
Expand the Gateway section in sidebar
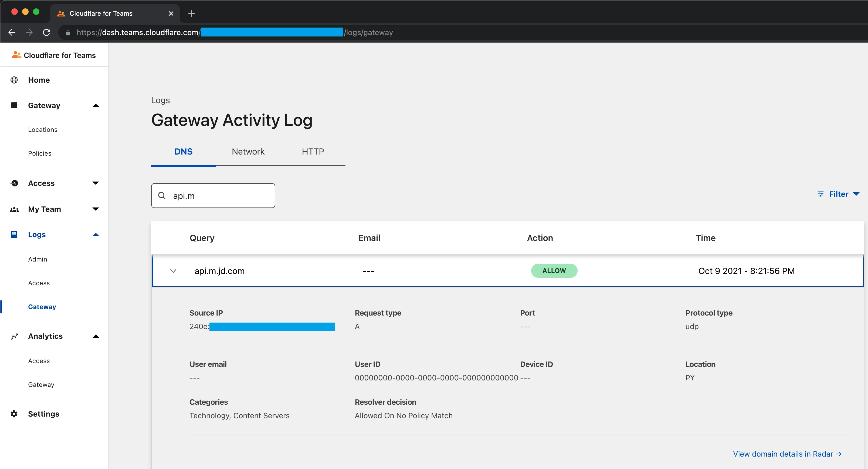[95, 105]
